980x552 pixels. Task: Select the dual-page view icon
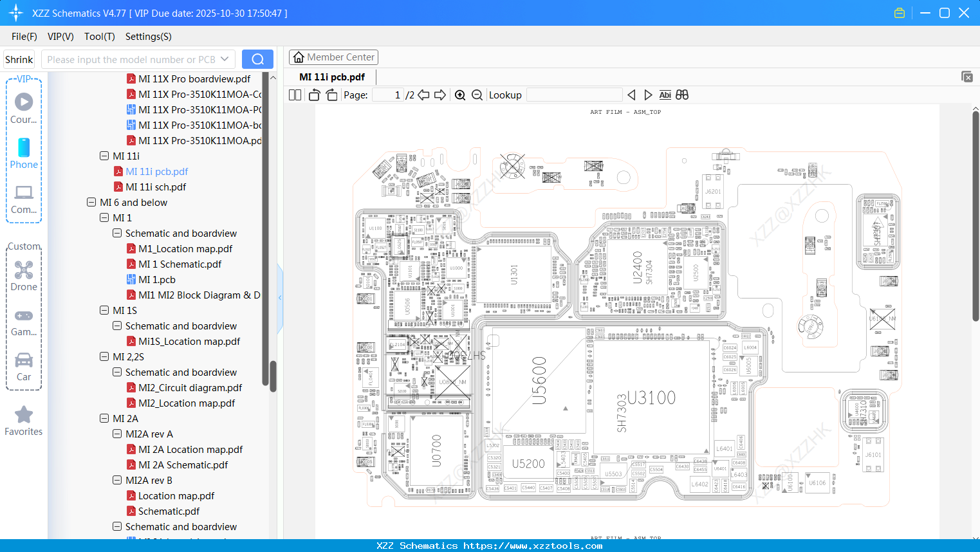coord(294,95)
